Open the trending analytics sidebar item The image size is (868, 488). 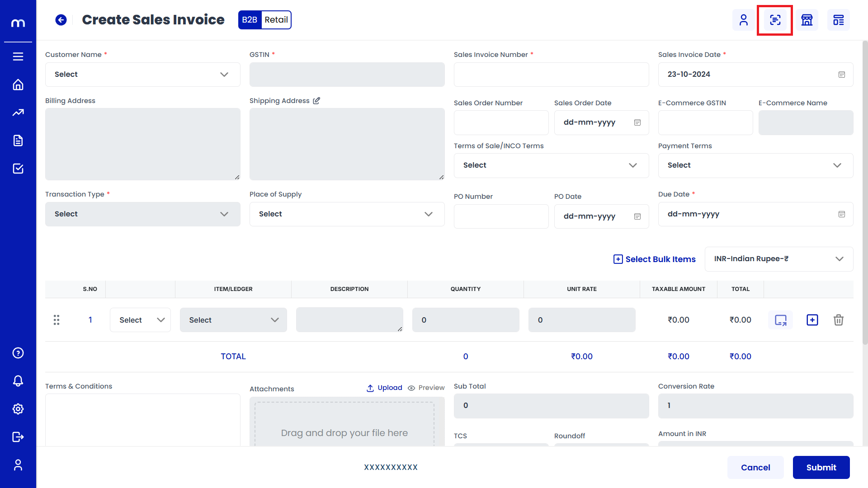18,113
